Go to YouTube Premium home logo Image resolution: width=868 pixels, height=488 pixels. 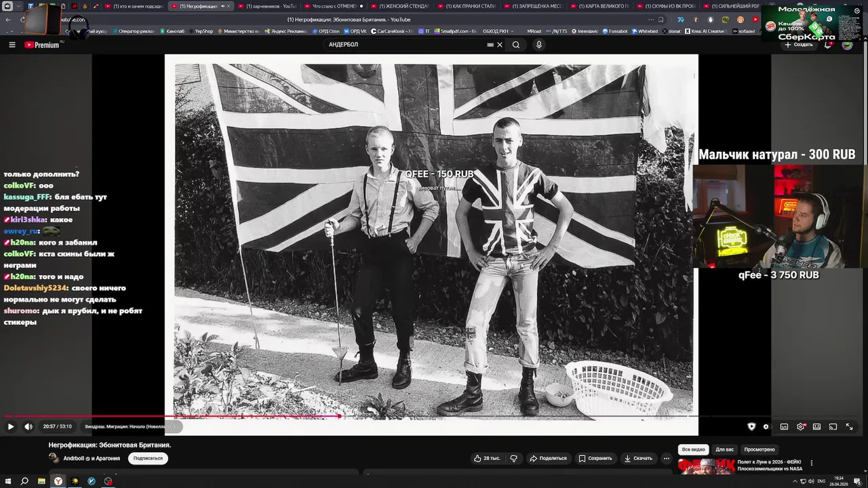coord(42,45)
